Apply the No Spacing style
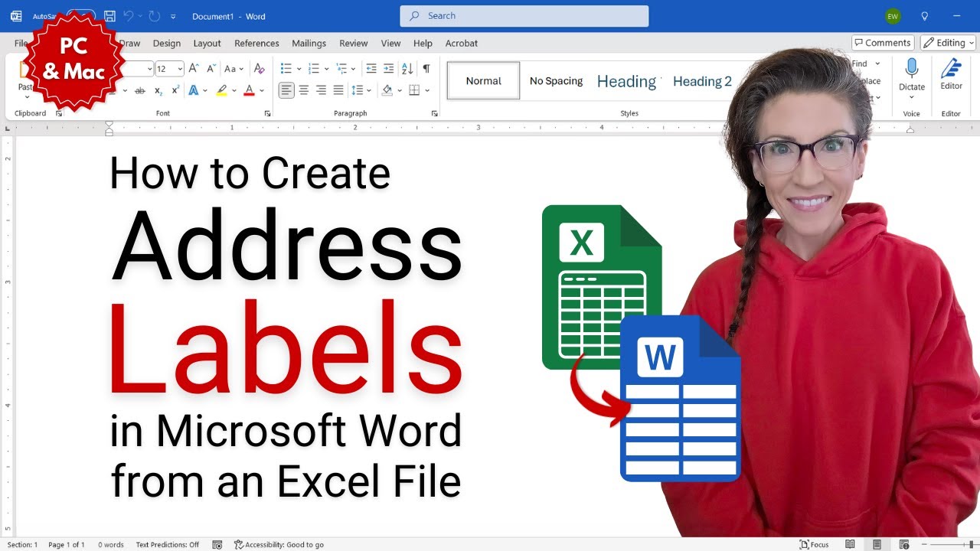Viewport: 980px width, 551px height. click(556, 81)
